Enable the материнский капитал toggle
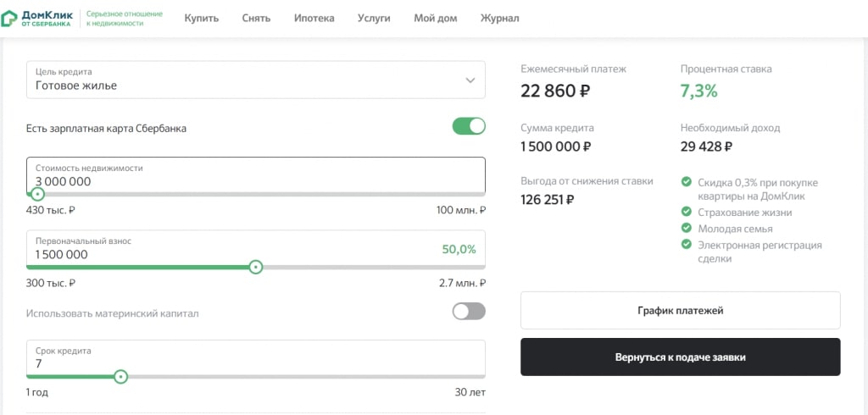 click(469, 312)
